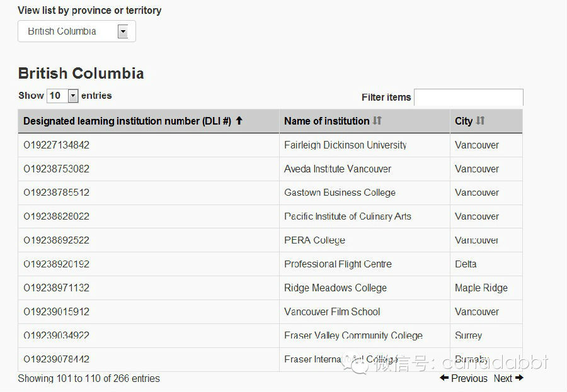The width and height of the screenshot is (567, 392).
Task: Click Pacific Institute of Culinary Arts
Action: [347, 216]
